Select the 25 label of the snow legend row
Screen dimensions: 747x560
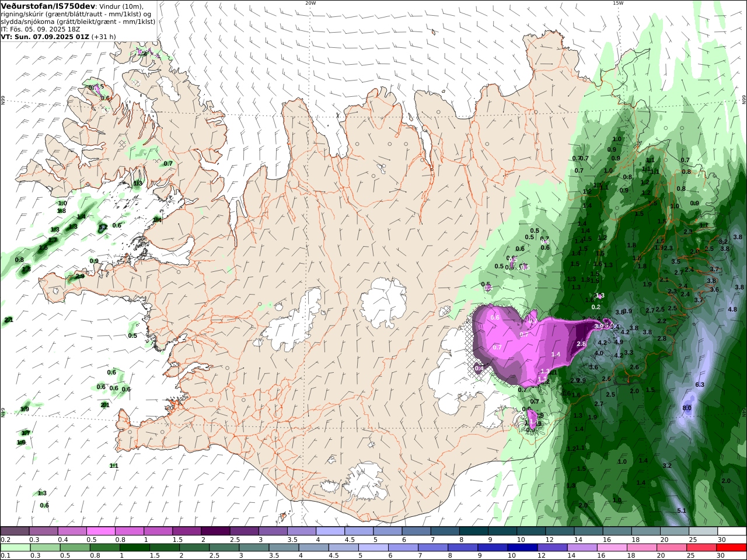pos(693,540)
